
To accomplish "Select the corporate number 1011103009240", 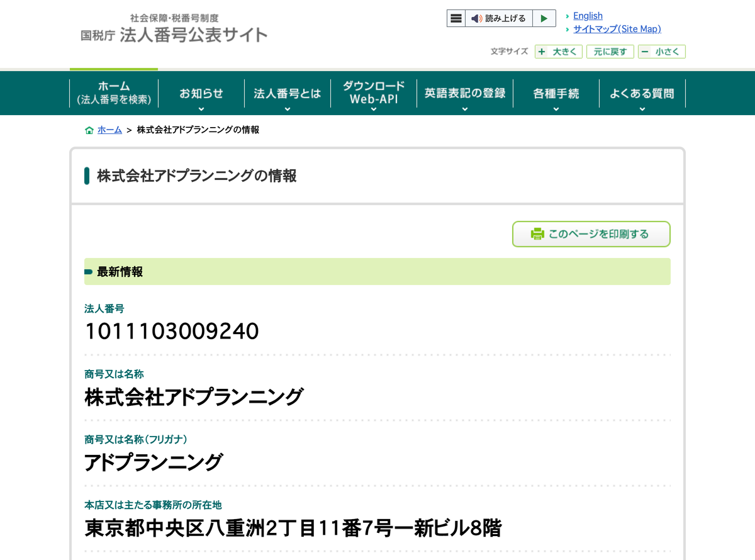I will point(172,331).
